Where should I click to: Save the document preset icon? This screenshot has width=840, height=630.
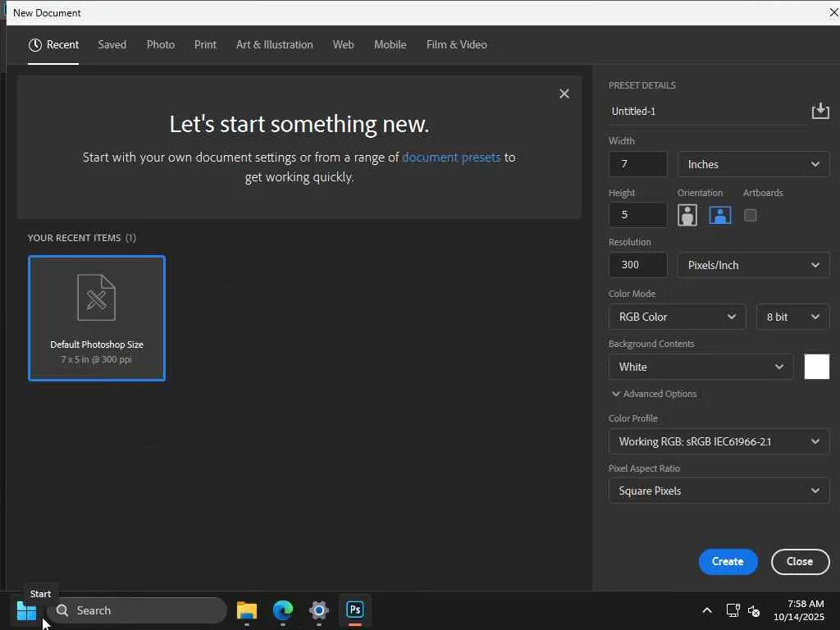820,111
